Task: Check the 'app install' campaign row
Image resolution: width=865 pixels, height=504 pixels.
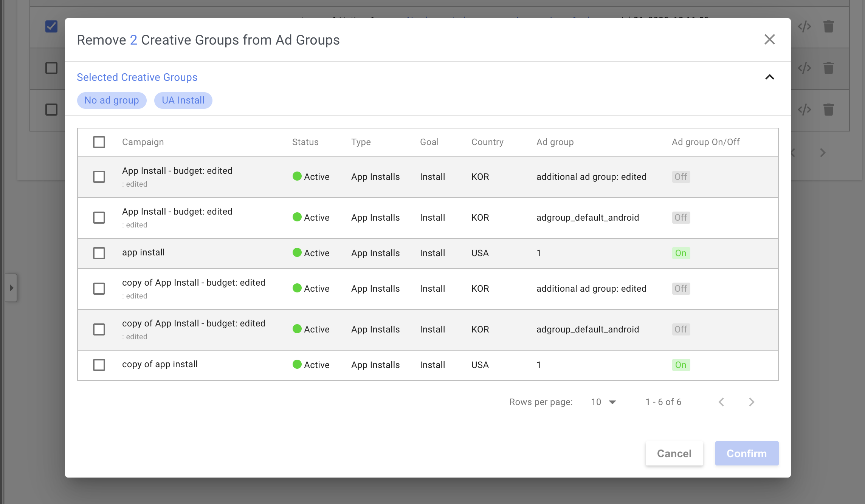Action: [99, 253]
